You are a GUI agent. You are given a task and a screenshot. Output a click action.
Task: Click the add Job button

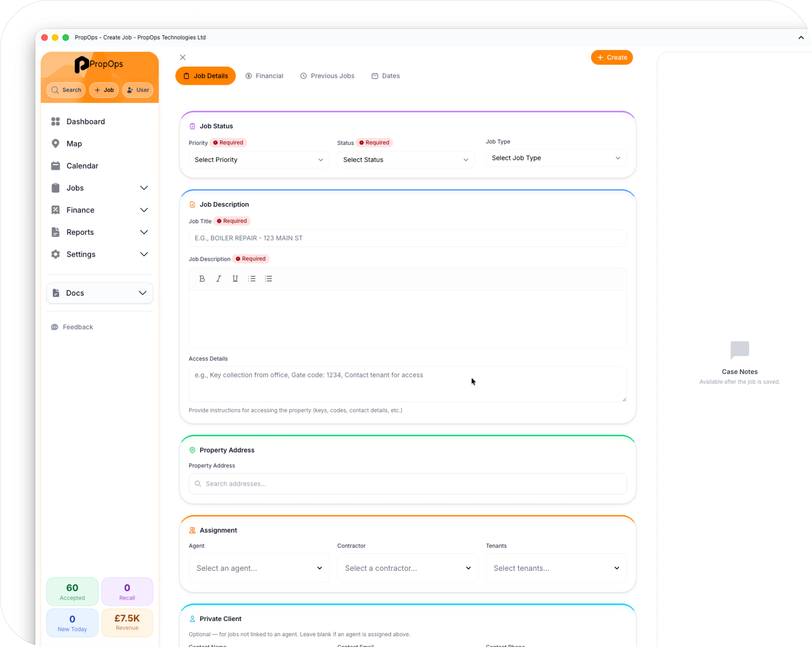point(104,90)
